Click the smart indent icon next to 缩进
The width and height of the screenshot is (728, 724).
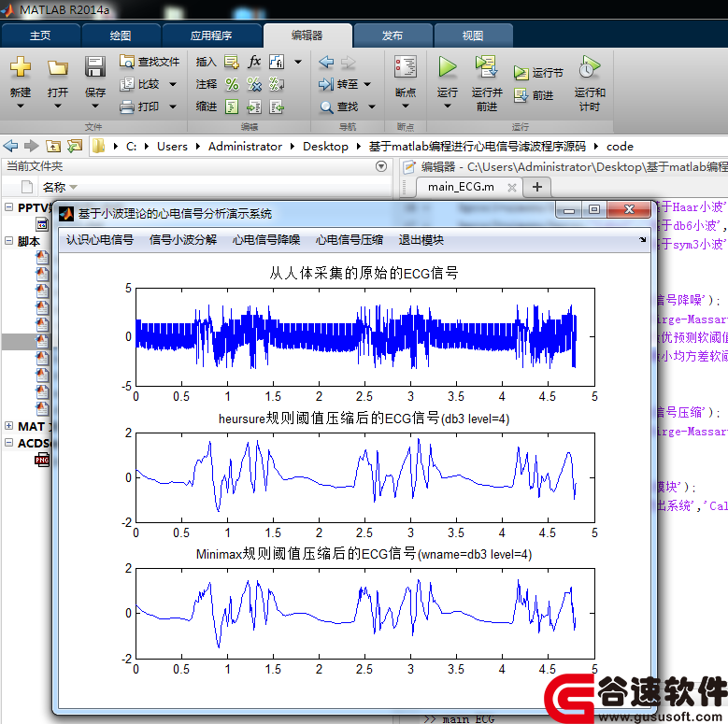pos(232,106)
